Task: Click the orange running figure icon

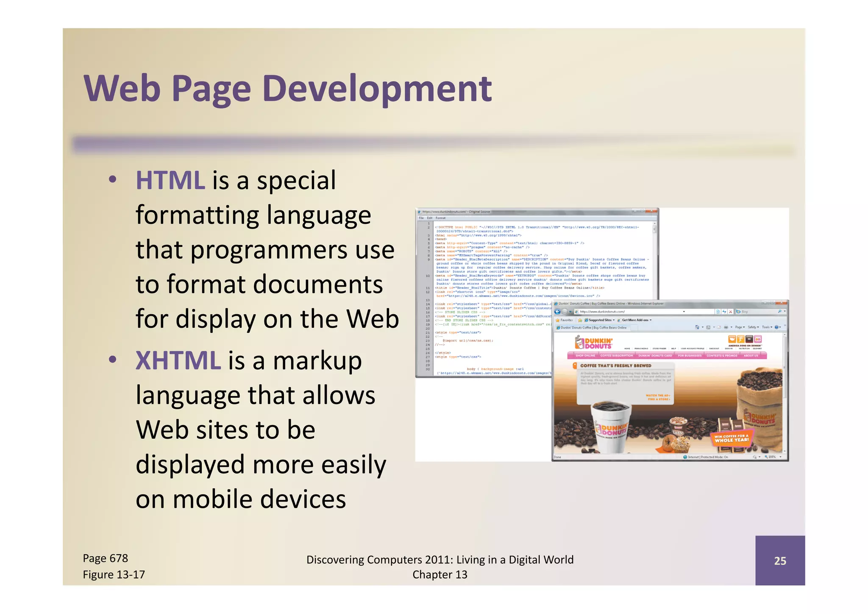Action: [740, 339]
